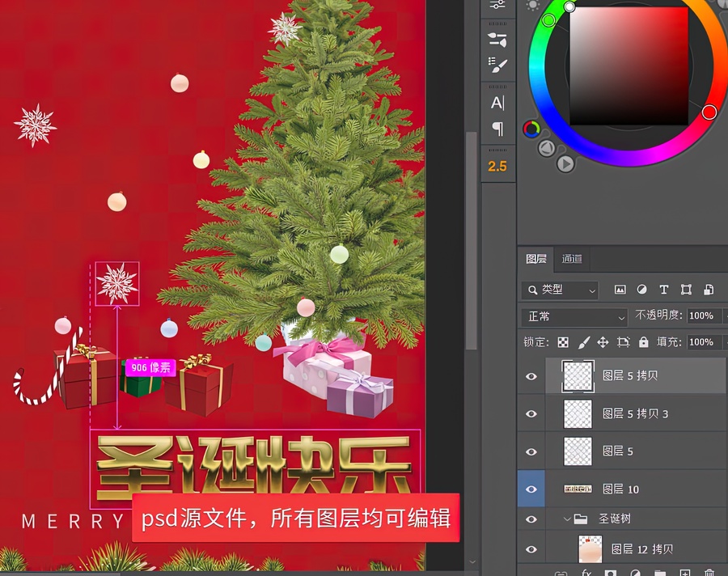Hide the 图层 5 拷贝 layer
The width and height of the screenshot is (728, 576).
point(531,376)
